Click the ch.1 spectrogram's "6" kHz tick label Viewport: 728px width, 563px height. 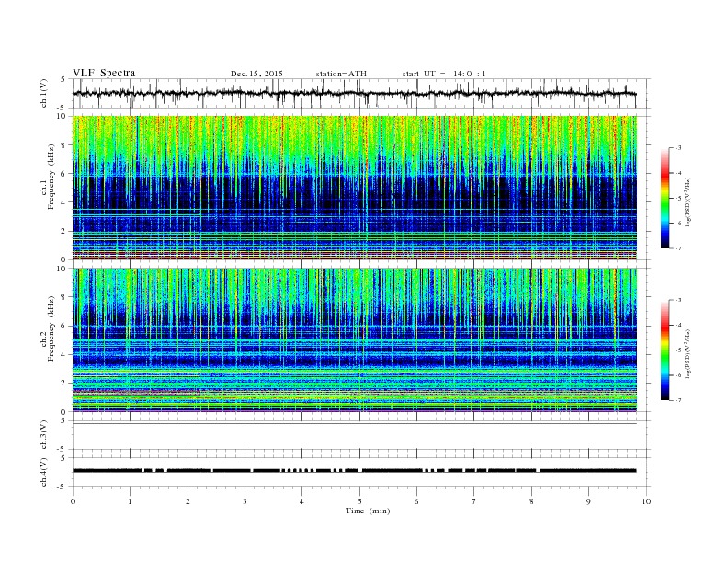coord(63,174)
